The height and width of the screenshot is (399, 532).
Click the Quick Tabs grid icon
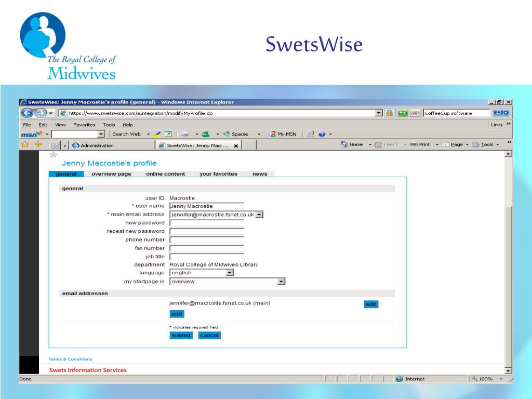click(55, 145)
